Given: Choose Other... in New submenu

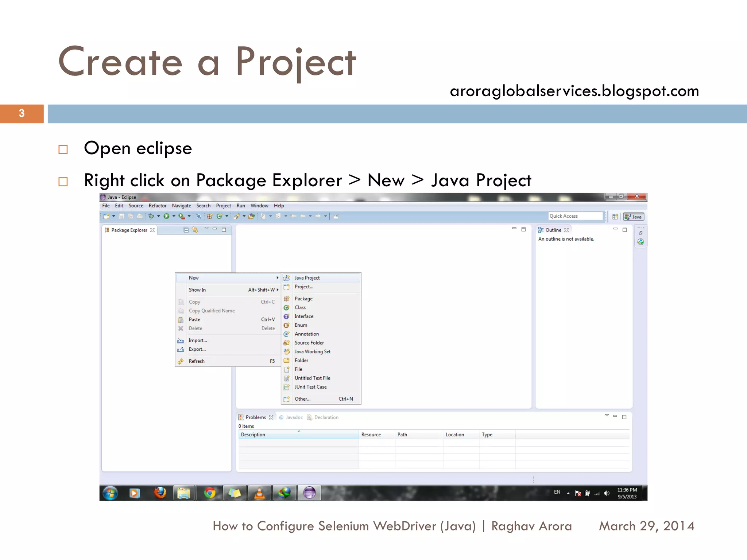Looking at the screenshot, I should coord(321,399).
